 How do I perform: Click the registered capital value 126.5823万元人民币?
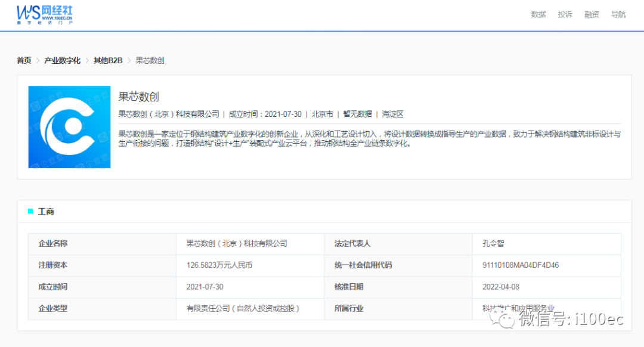pyautogui.click(x=219, y=265)
